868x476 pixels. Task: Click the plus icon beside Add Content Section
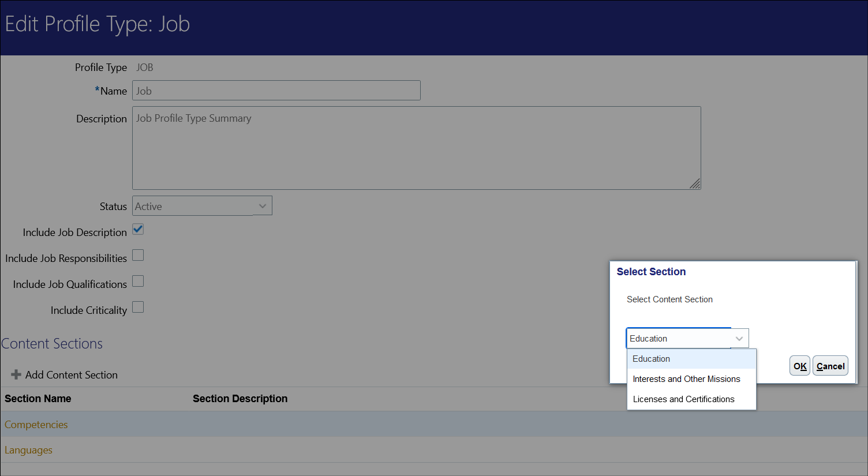click(x=16, y=375)
